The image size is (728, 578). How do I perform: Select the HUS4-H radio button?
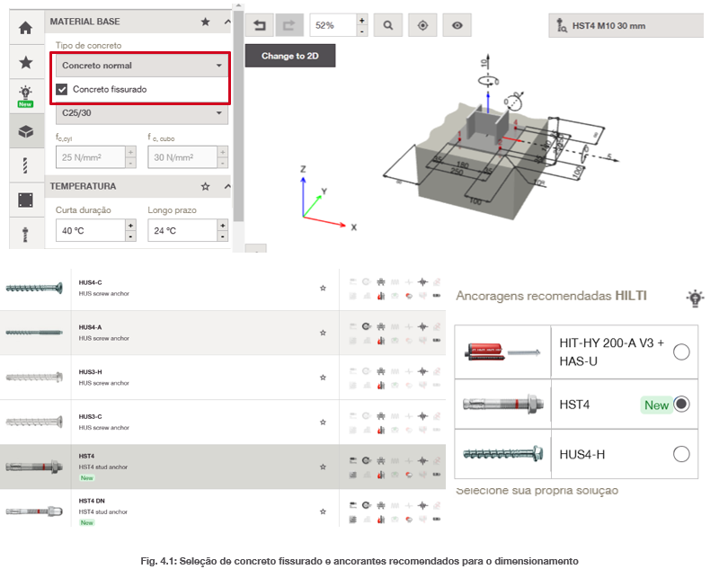point(681,454)
